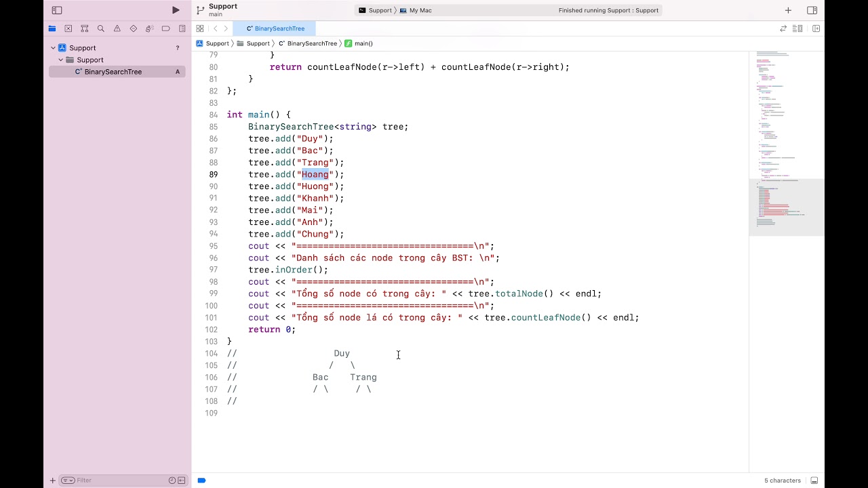Open the Test navigator diamond icon
Screen dimensions: 868x488
[134, 28]
